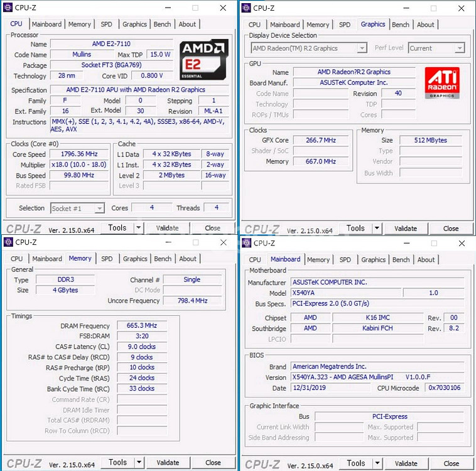Click southbridge value Kabini FCH
The height and width of the screenshot is (471, 476).
(377, 328)
